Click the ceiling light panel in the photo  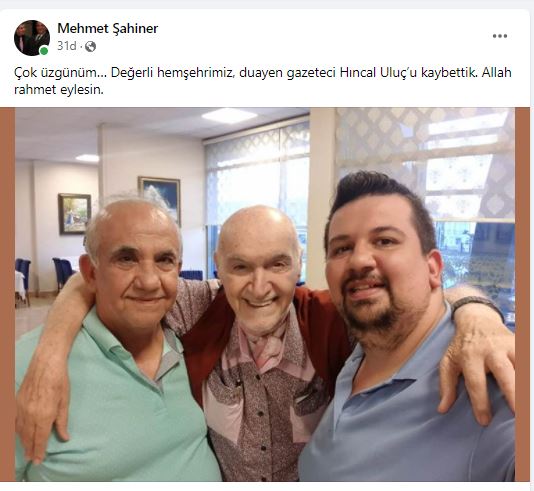(x=229, y=115)
